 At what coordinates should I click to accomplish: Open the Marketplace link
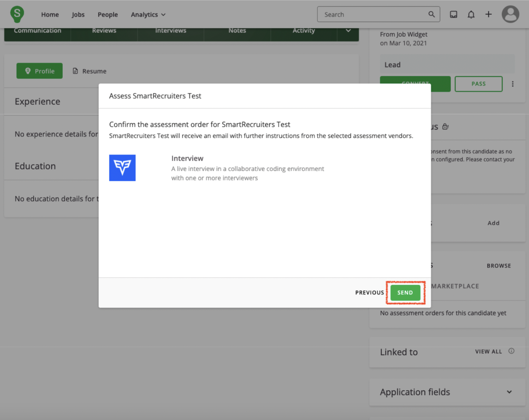pyautogui.click(x=455, y=286)
